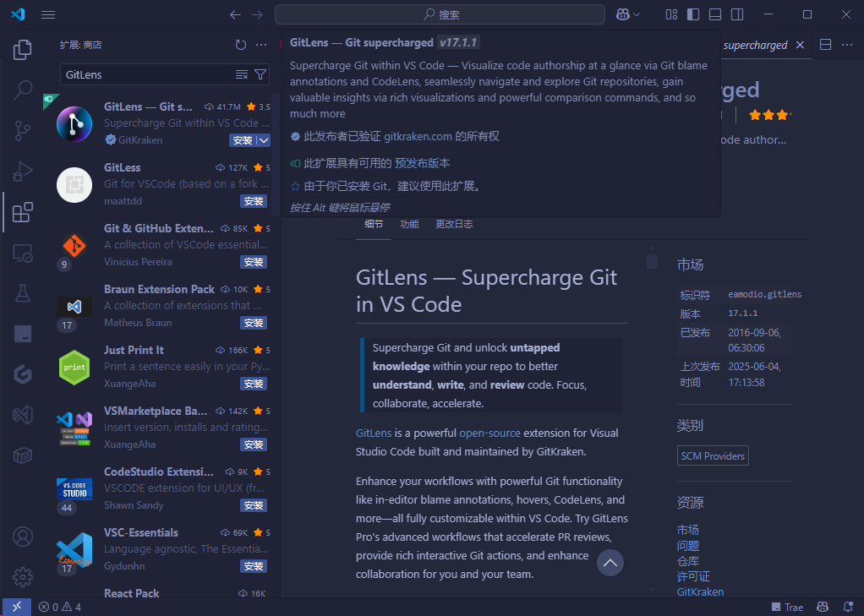Click the readme vertical scrollbar thumb
This screenshot has height=616, width=864.
point(653,260)
